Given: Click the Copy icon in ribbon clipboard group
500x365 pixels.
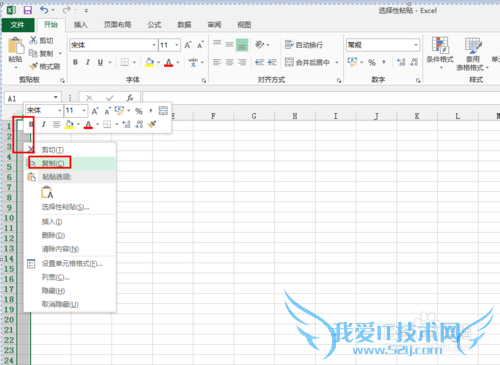Looking at the screenshot, I should (x=33, y=53).
